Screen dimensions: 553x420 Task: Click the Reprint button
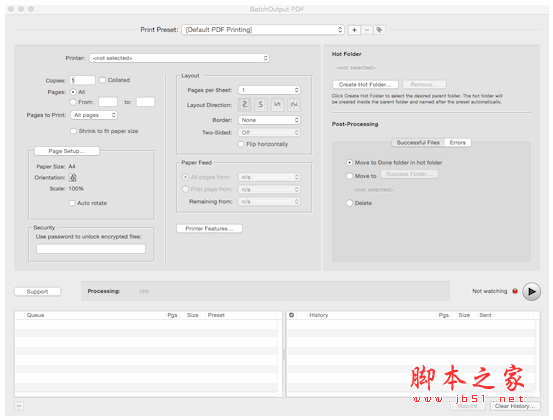pos(468,406)
